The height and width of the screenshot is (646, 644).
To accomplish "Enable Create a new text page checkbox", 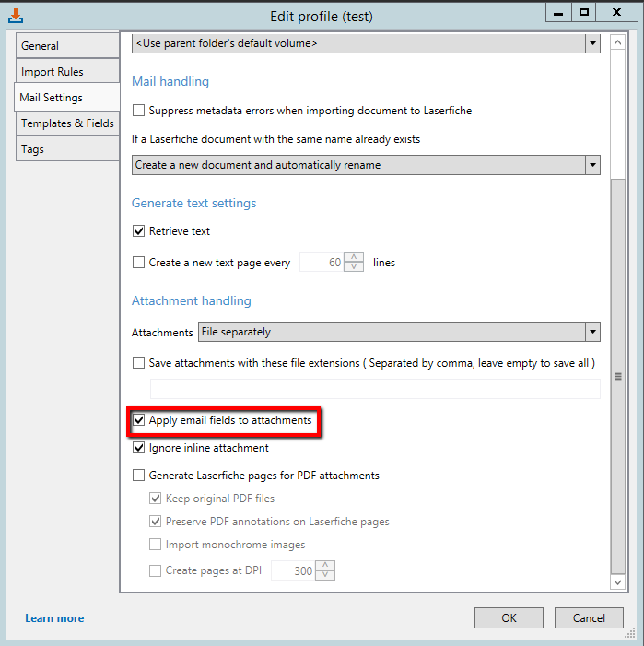I will (139, 263).
